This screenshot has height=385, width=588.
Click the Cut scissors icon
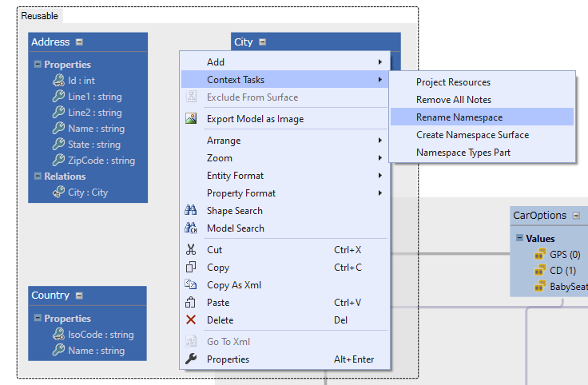(191, 250)
